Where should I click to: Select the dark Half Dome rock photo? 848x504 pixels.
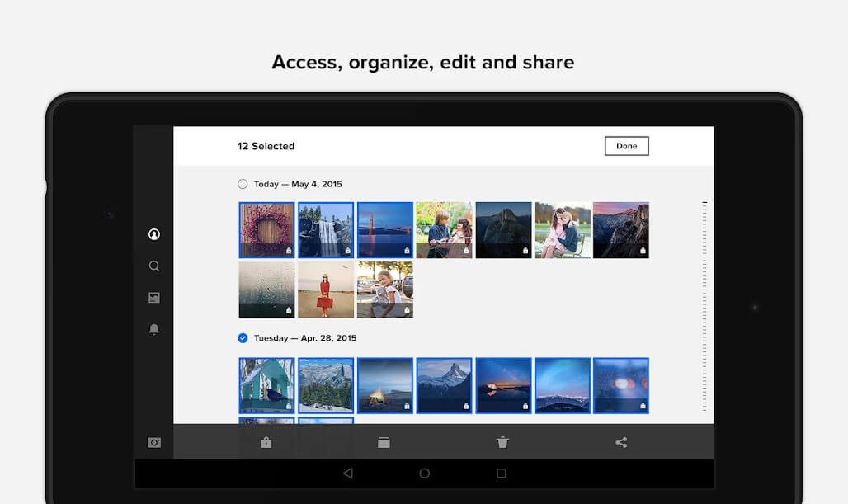pos(503,230)
